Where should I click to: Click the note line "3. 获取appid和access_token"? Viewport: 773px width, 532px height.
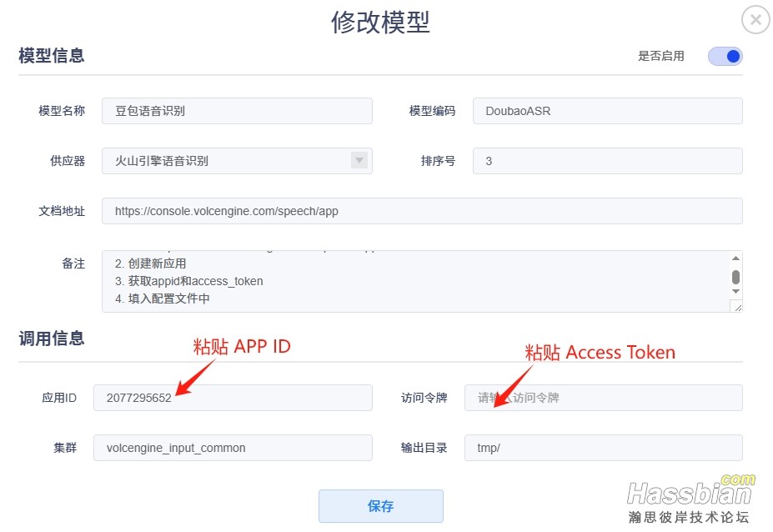188,281
